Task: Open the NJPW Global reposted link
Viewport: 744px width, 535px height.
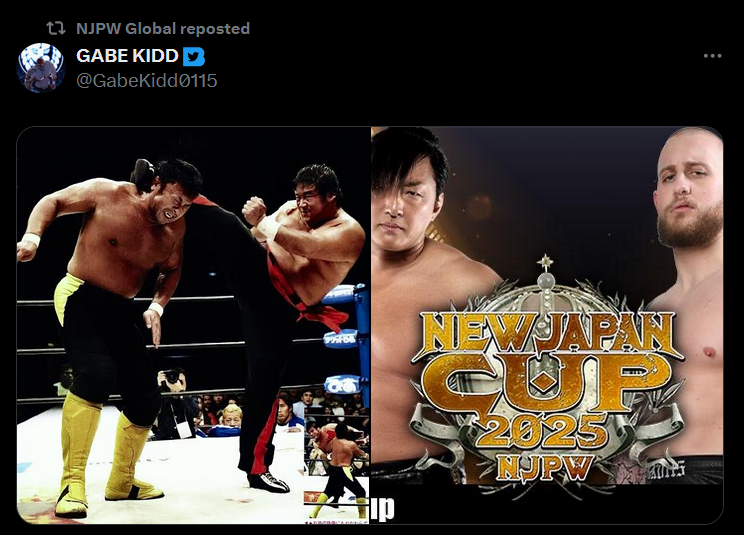Action: point(163,28)
